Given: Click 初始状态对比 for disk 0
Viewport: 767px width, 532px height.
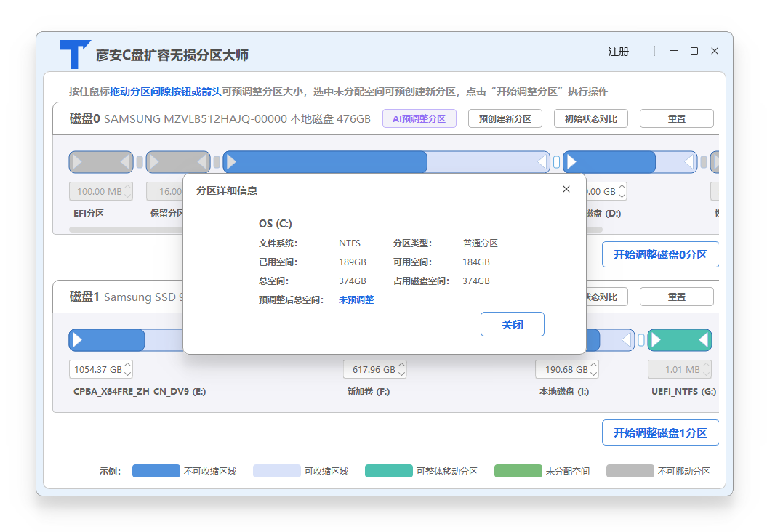Looking at the screenshot, I should (x=591, y=118).
